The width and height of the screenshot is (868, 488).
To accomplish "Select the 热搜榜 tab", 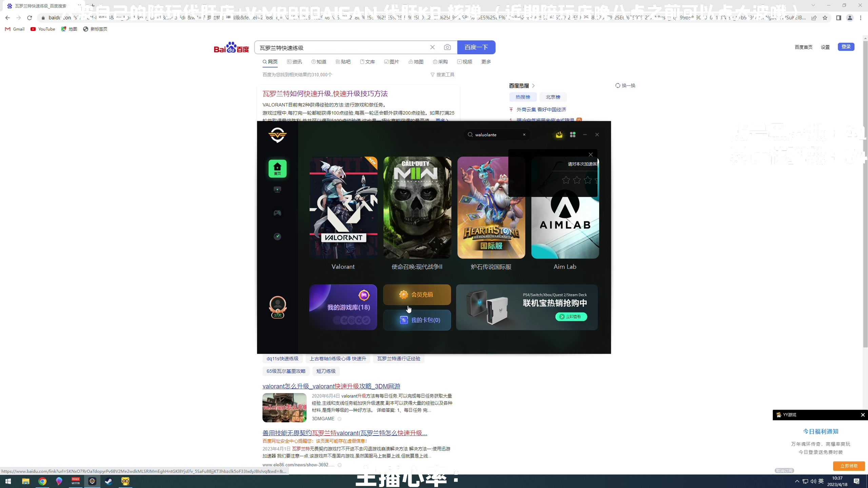I will [x=523, y=97].
